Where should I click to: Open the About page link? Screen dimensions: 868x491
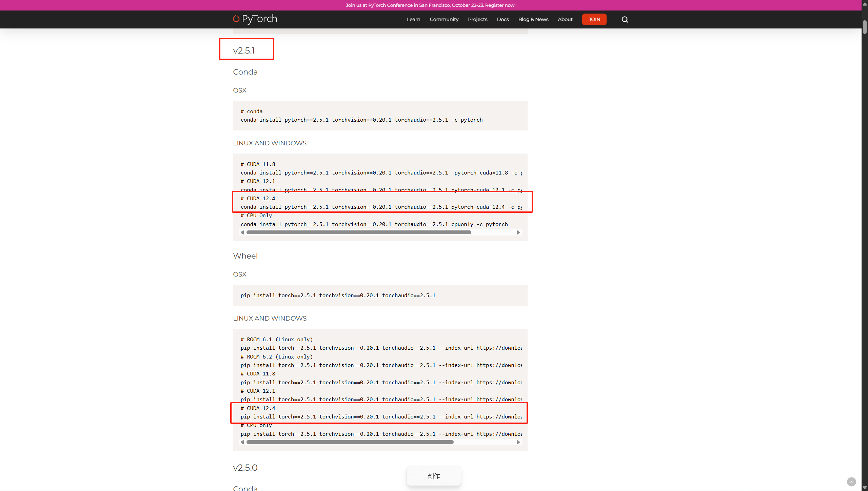[565, 19]
